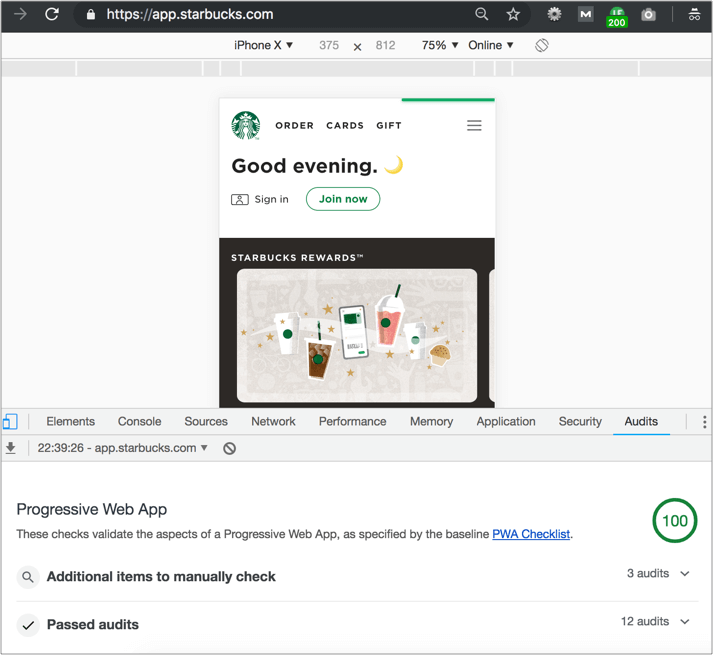
Task: Select the Memory tab
Action: pyautogui.click(x=432, y=422)
